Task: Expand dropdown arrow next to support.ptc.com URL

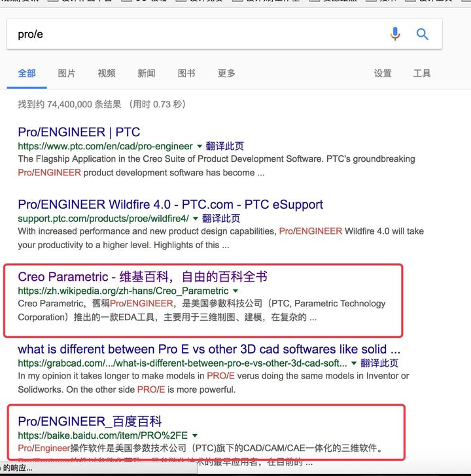Action: 196,219
